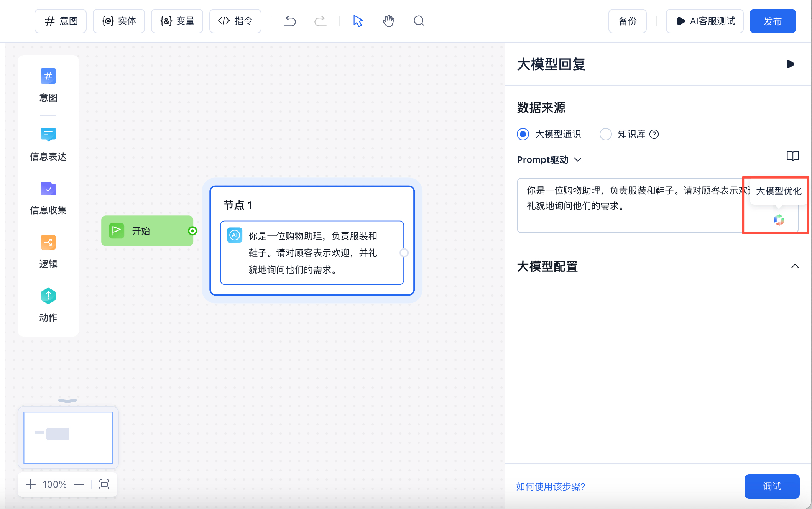
Task: Run the 大模型回复 play icon
Action: click(790, 64)
